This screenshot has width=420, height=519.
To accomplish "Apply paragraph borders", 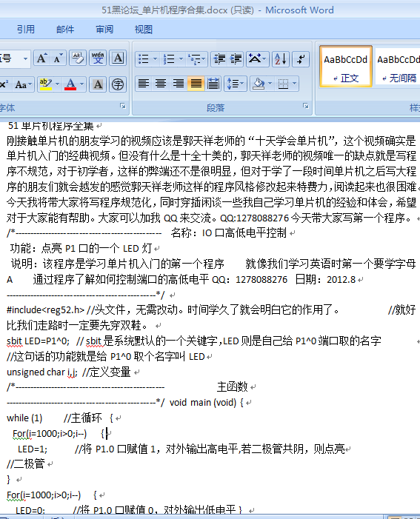I will (x=283, y=84).
